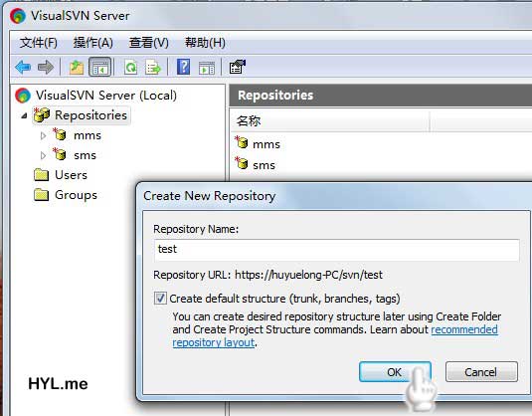The width and height of the screenshot is (532, 416).
Task: Select VisualSVN Server (Local) root node
Action: [106, 96]
